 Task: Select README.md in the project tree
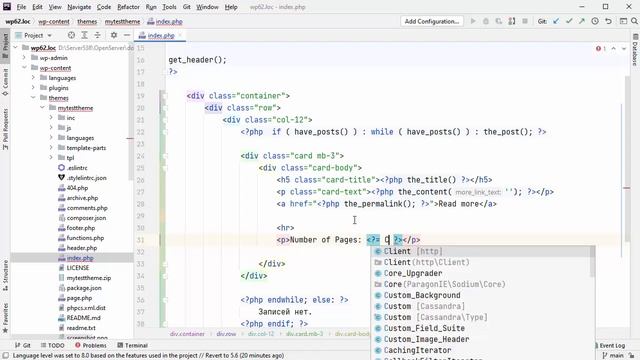[83, 318]
